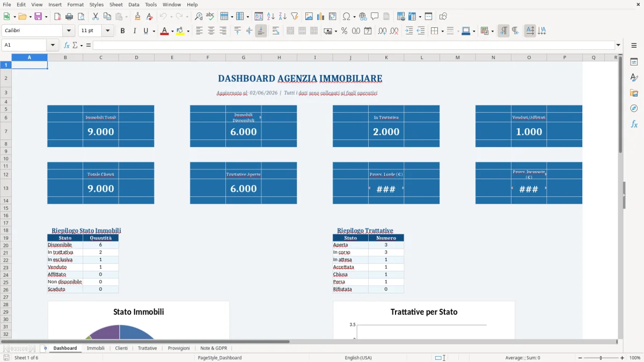Open sidebar Properties panel icon
Viewport: 644px width, 362px height.
pyautogui.click(x=634, y=62)
